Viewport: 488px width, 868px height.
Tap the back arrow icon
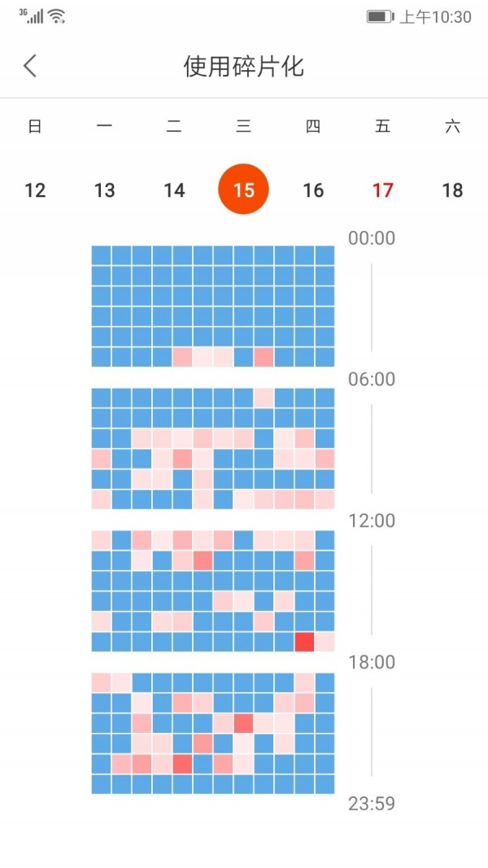click(29, 65)
